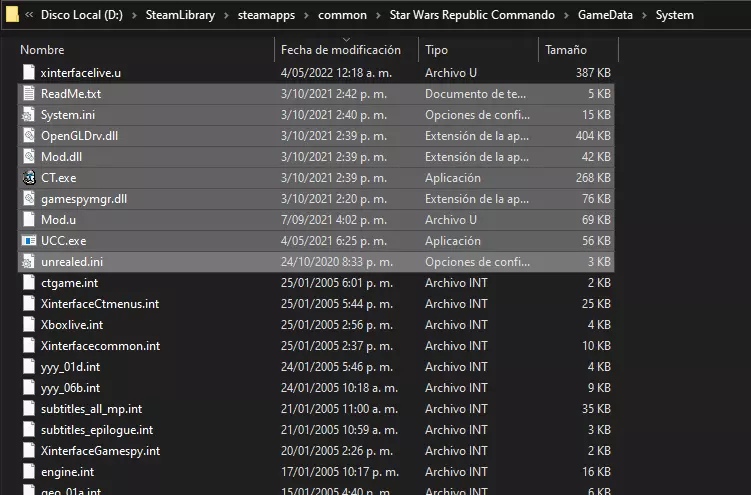Click the UCC.exe file icon
This screenshot has width=751, height=495.
click(x=29, y=241)
